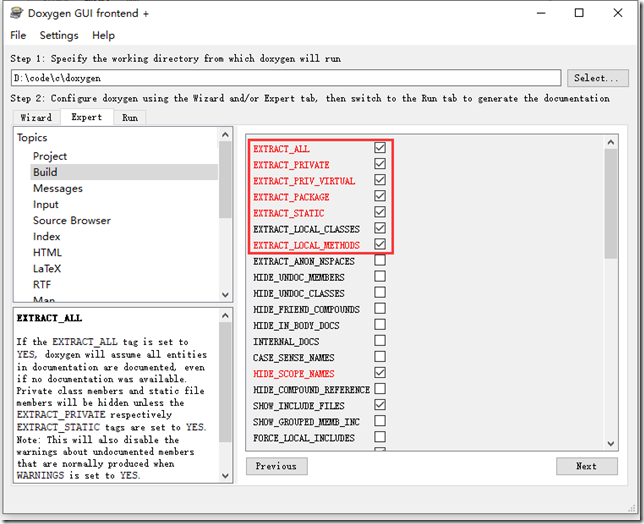Select Index in the Topics tree
Screen dimensions: 644x524
[x=46, y=236]
